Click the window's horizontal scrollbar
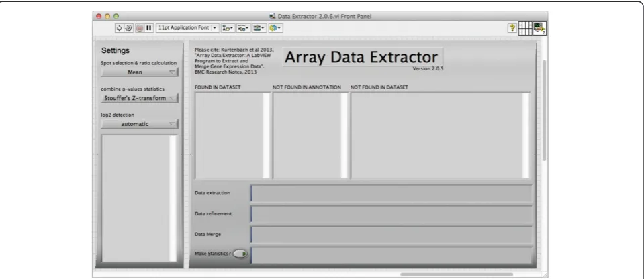Image resolution: width=644 pixels, height=279 pixels. coord(456,274)
